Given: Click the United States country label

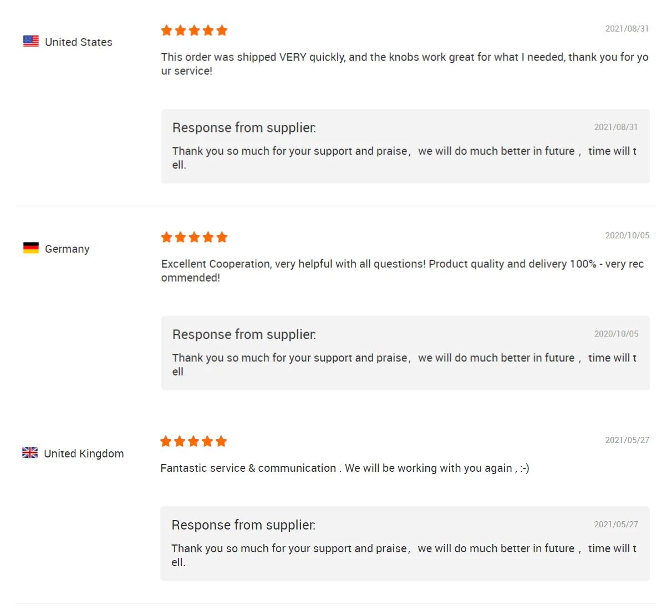Looking at the screenshot, I should click(x=78, y=42).
